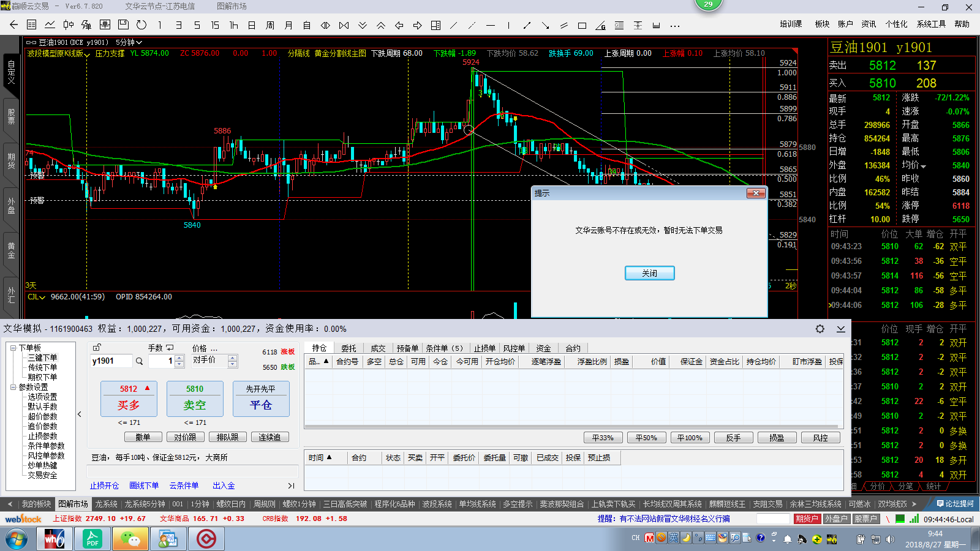Switch to monthly (月) period
The width and height of the screenshot is (980, 551).
click(288, 25)
